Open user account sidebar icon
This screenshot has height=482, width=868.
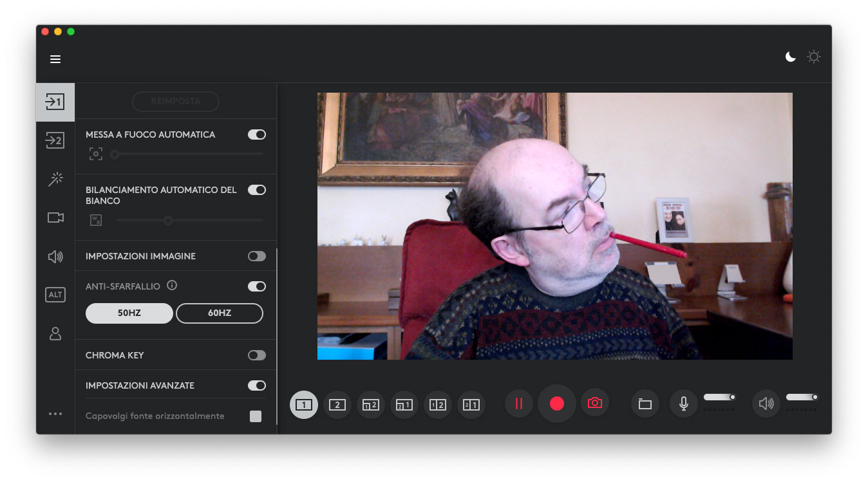[x=55, y=333]
